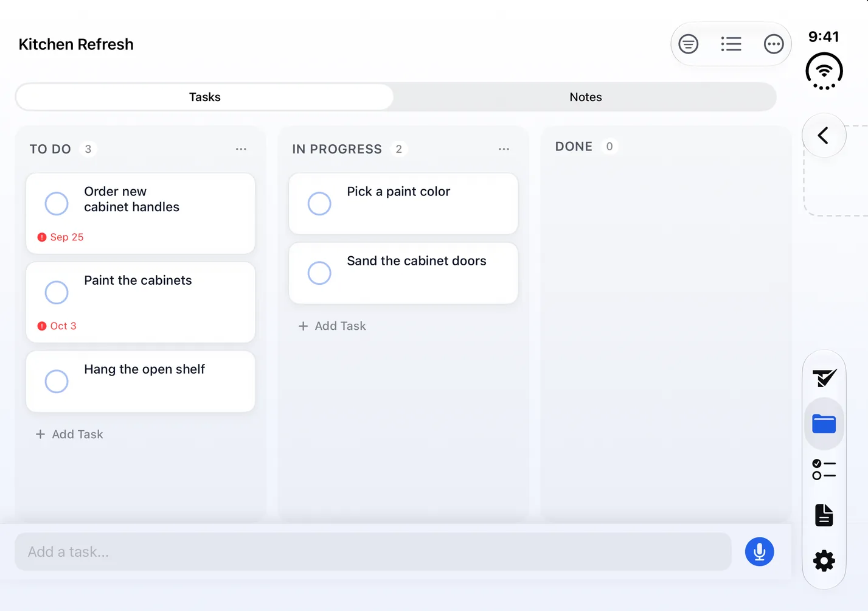
Task: Click the Kitchen Refresh project title
Action: 76,44
